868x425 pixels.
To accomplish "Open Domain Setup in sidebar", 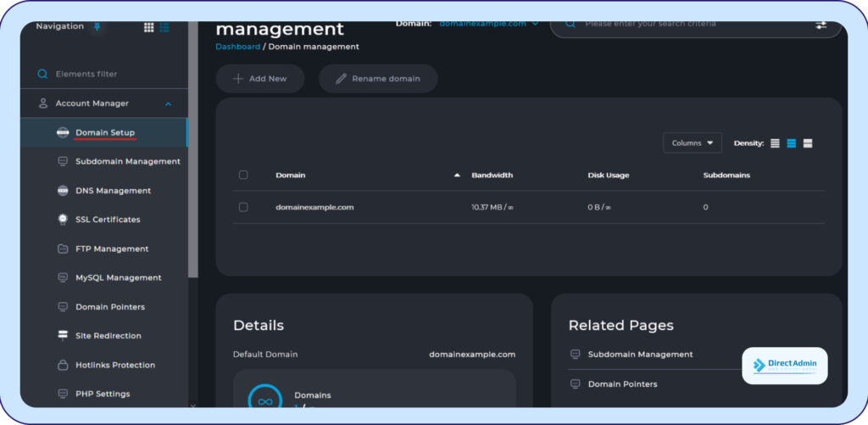I will tap(105, 132).
